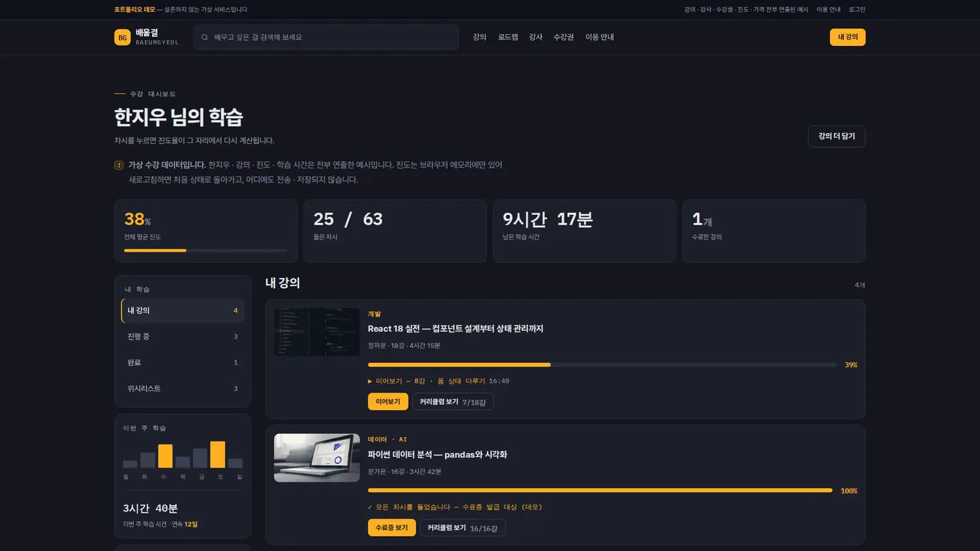Viewport: 980px width, 551px height.
Task: Click the React 18 실전 course title
Action: tap(455, 329)
